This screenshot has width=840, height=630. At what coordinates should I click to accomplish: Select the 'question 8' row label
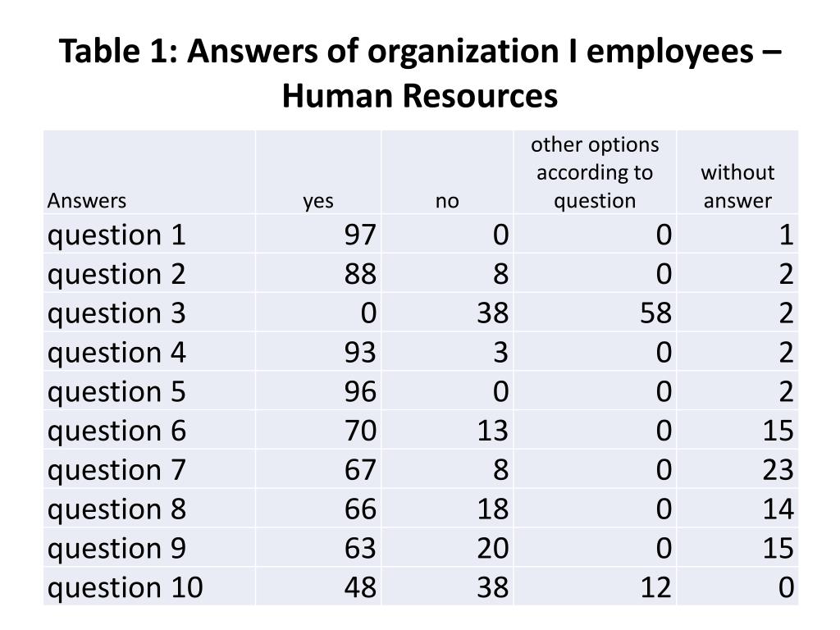(116, 509)
